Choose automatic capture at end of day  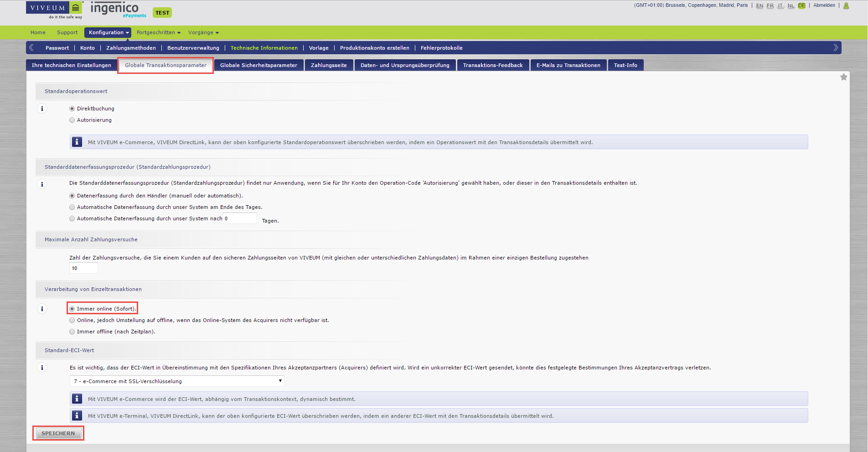[x=72, y=207]
